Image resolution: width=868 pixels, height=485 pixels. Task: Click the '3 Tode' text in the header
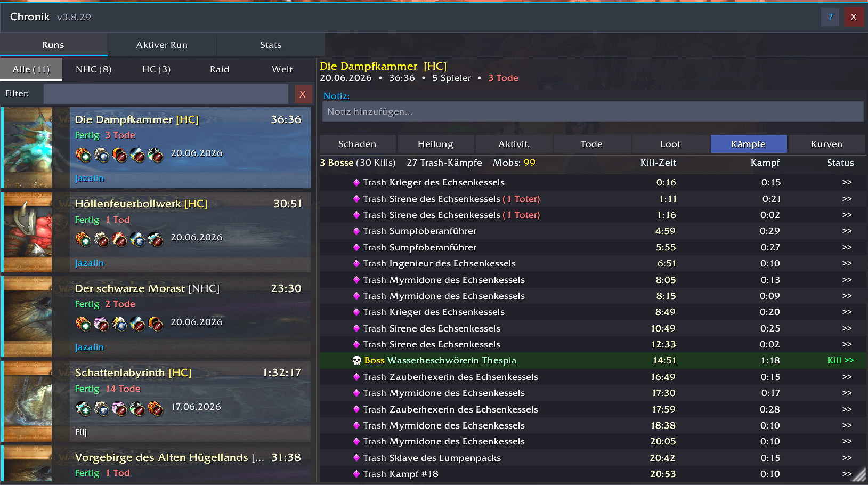click(503, 78)
